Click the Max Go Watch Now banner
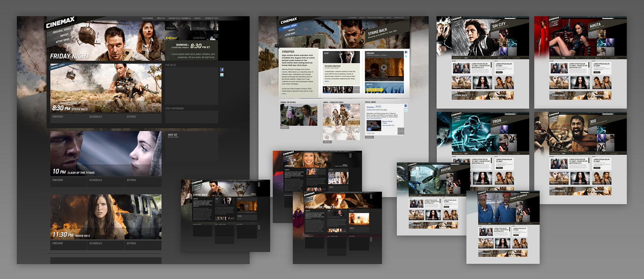 384,89
